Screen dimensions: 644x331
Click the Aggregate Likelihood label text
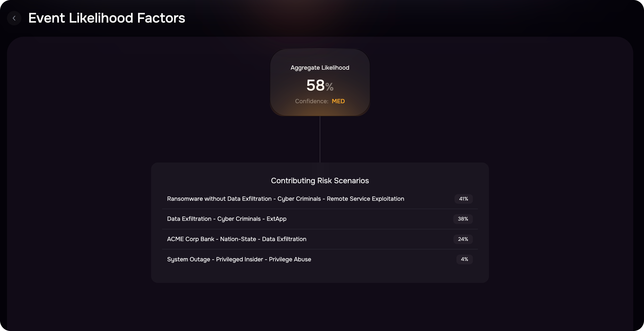[x=320, y=68]
